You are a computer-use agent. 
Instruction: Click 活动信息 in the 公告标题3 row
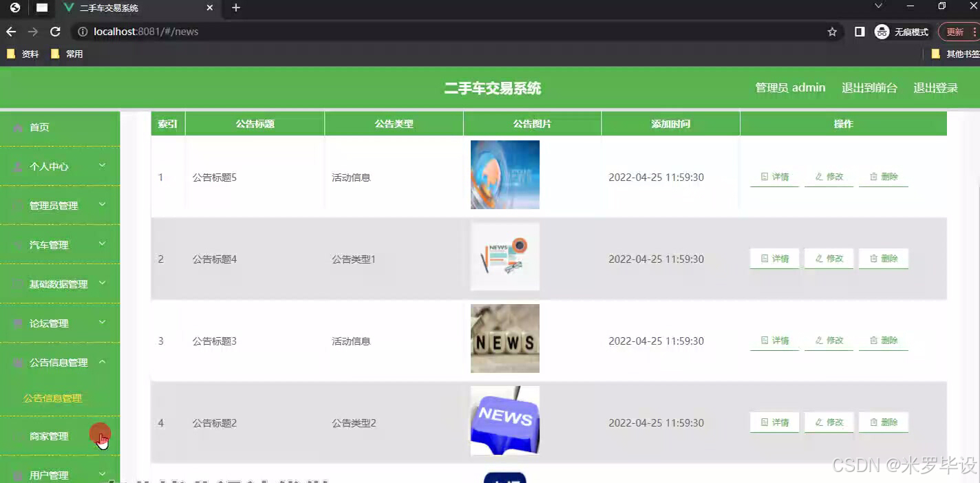(351, 341)
